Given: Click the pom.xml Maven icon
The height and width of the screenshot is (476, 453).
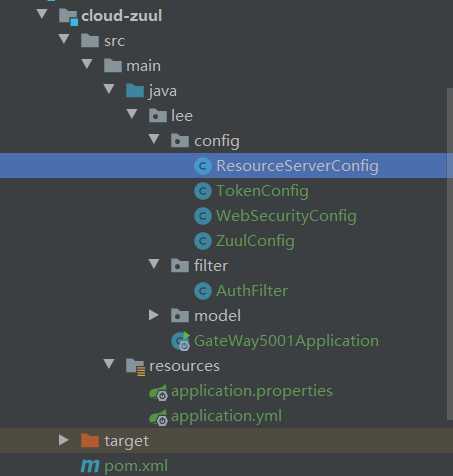Looking at the screenshot, I should [90, 466].
